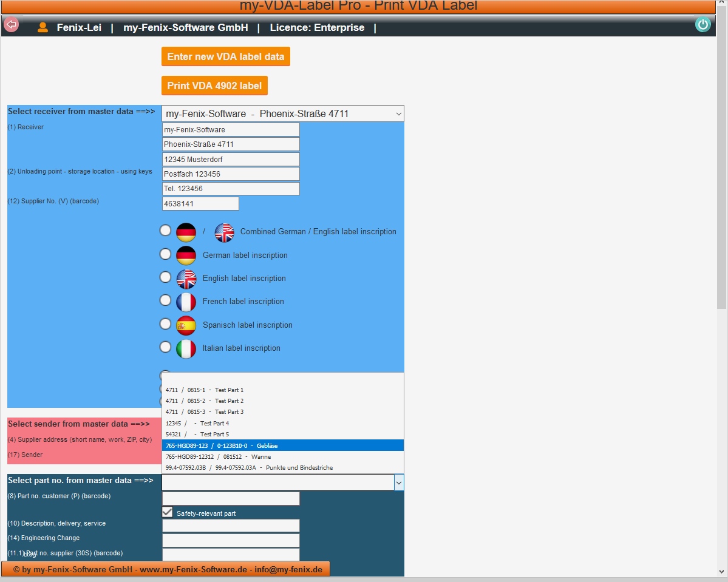Click German flag next to German label inscription
The width and height of the screenshot is (728, 582).
(x=186, y=255)
